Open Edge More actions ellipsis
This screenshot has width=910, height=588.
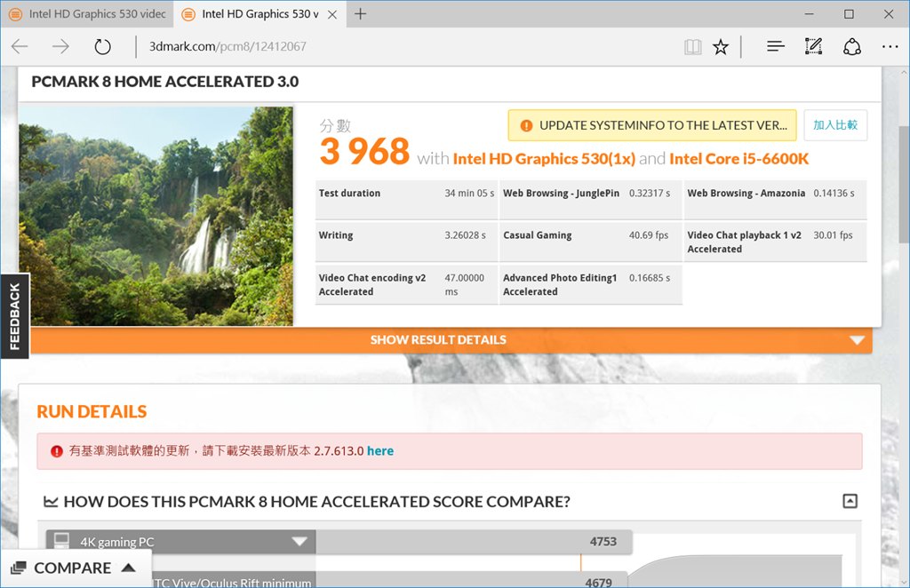[890, 46]
